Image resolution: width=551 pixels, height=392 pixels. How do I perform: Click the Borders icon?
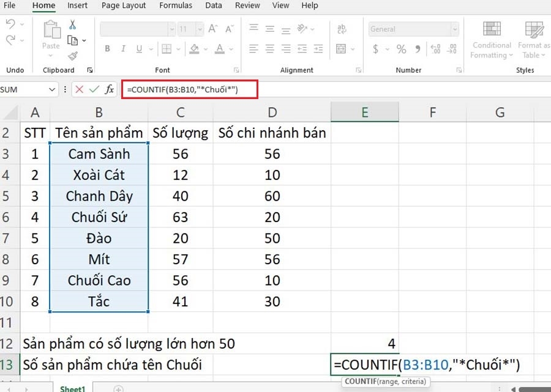coord(167,49)
